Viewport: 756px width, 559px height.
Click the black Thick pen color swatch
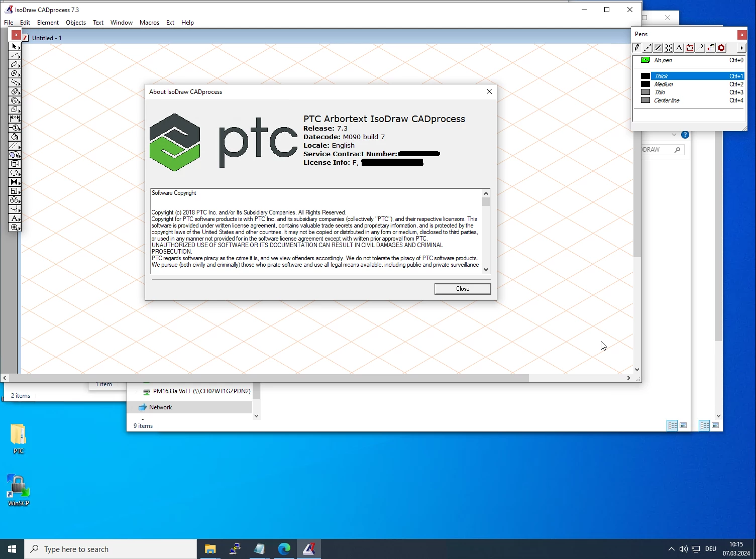pos(645,76)
